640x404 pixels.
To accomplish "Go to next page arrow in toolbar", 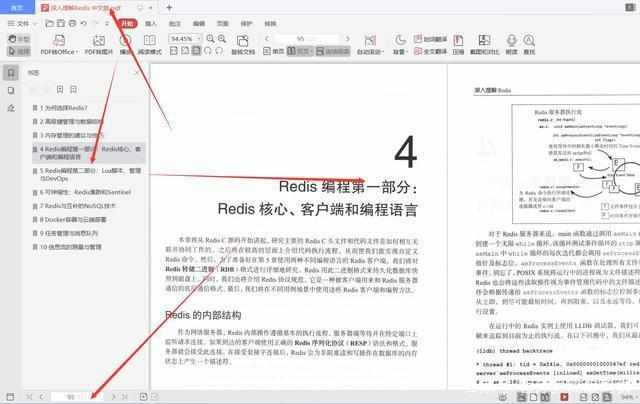I will coord(347,39).
